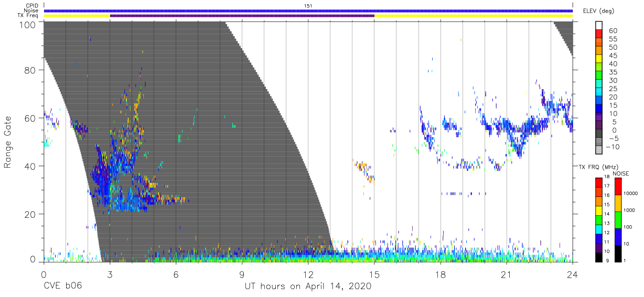This screenshot has height=297, width=644.
Task: Click the '-10' label on the ELEV colorbar
Action: click(613, 147)
